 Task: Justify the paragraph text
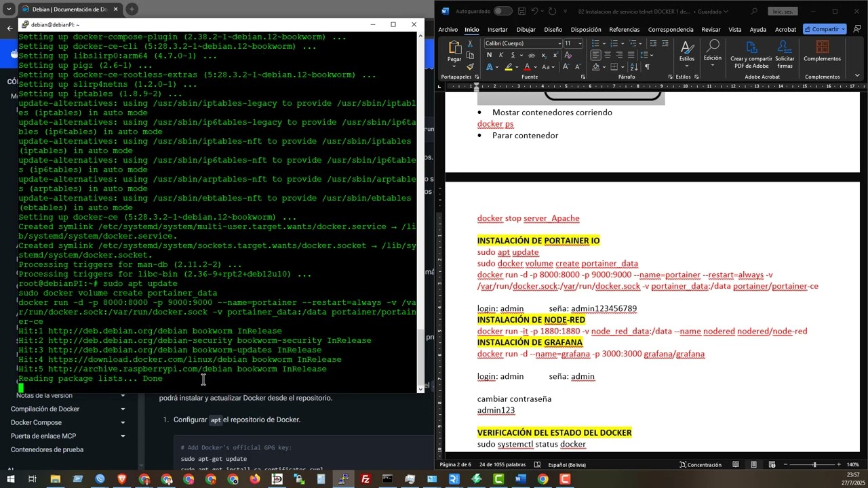tap(631, 55)
